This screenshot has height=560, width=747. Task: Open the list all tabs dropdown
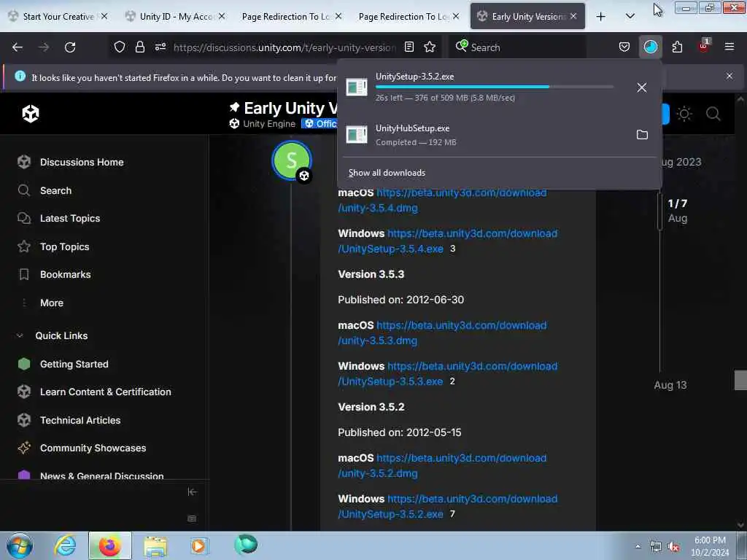click(x=630, y=17)
